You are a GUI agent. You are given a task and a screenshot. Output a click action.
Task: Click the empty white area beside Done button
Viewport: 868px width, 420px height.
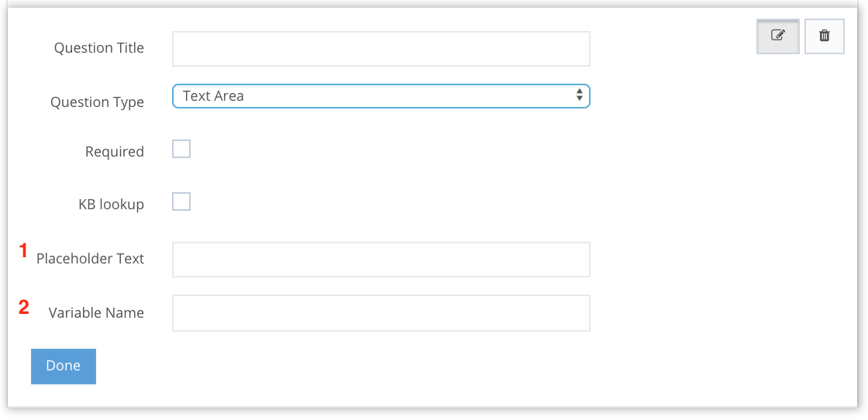pos(387,367)
